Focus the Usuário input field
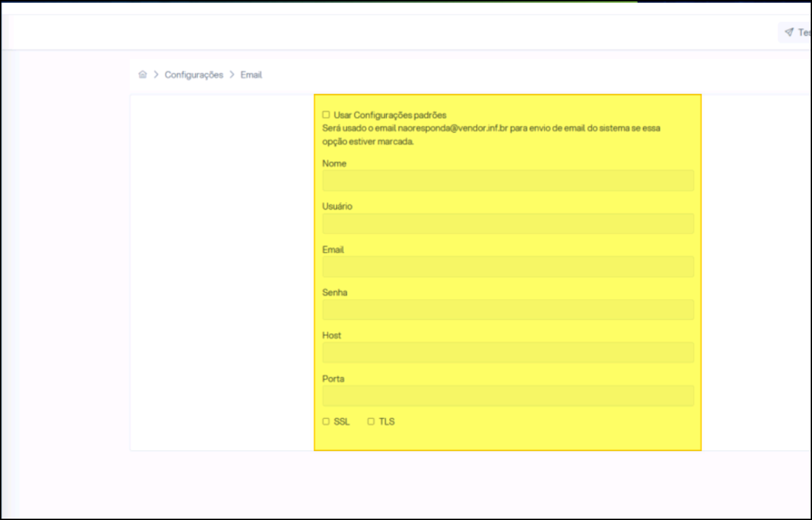 tap(508, 224)
